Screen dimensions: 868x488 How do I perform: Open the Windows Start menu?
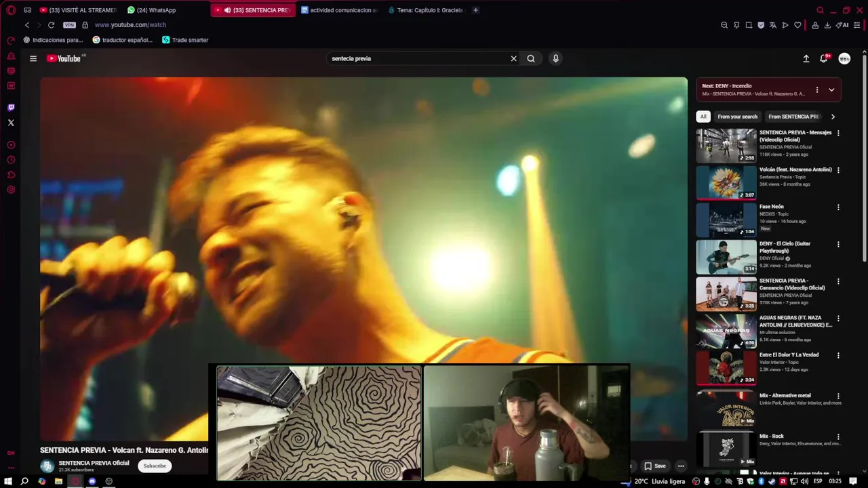point(8,481)
